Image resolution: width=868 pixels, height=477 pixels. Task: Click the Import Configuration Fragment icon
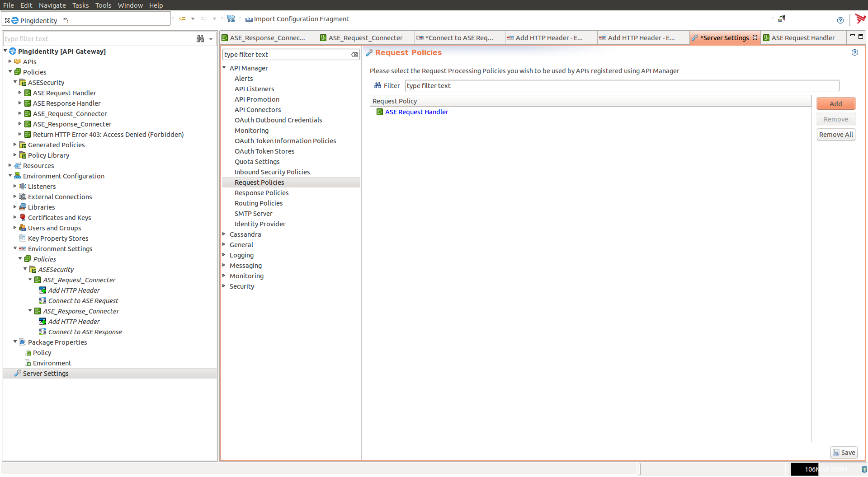tap(249, 19)
